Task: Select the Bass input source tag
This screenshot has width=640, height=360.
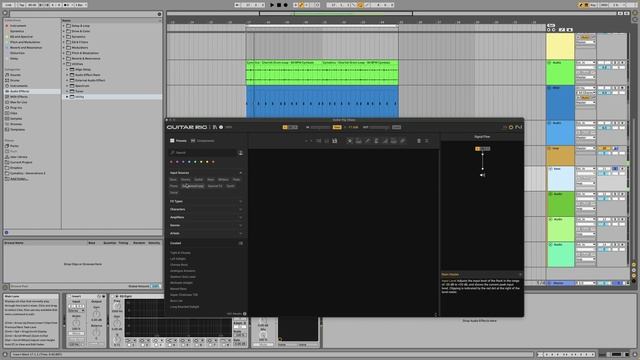Action: [x=173, y=180]
